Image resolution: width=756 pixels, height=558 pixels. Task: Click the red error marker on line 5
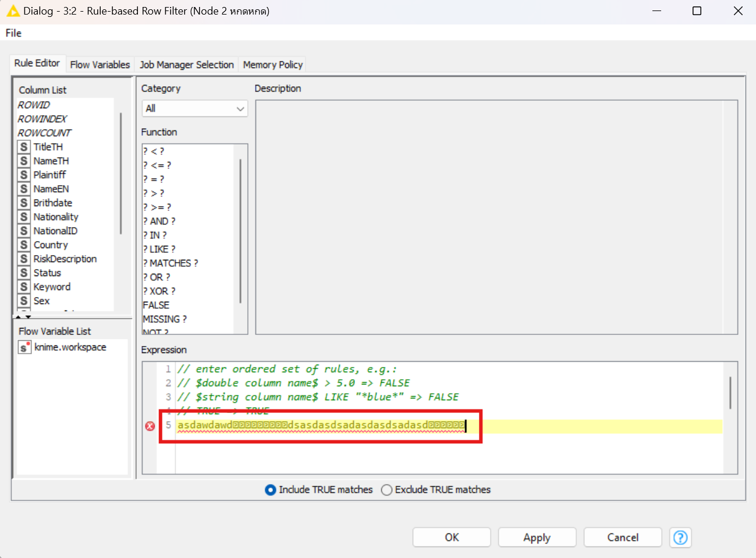coord(150,426)
